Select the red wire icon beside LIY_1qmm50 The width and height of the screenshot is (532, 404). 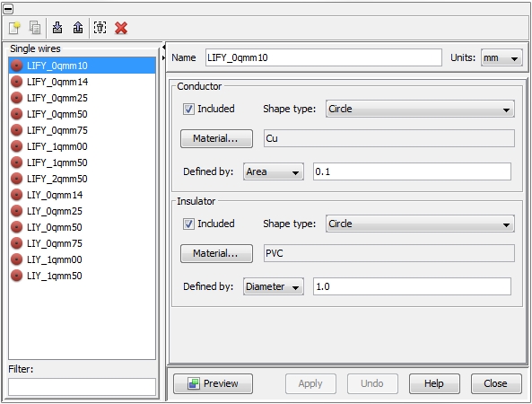[16, 276]
